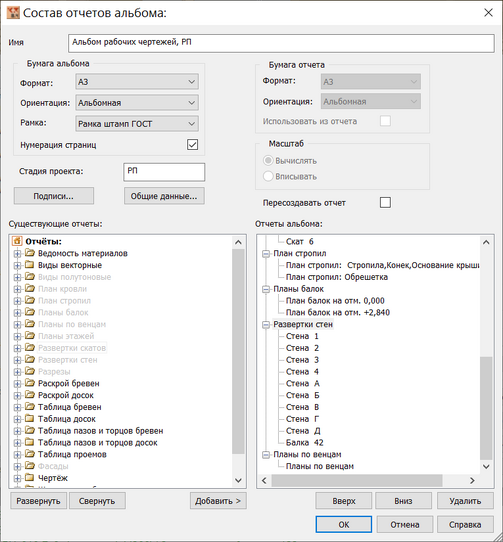Click the Таблица досок folder icon
This screenshot has width=503, height=542.
(30, 419)
